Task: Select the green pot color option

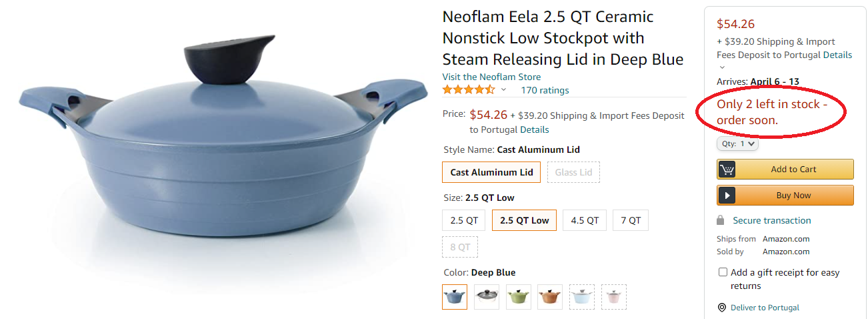Action: click(518, 297)
